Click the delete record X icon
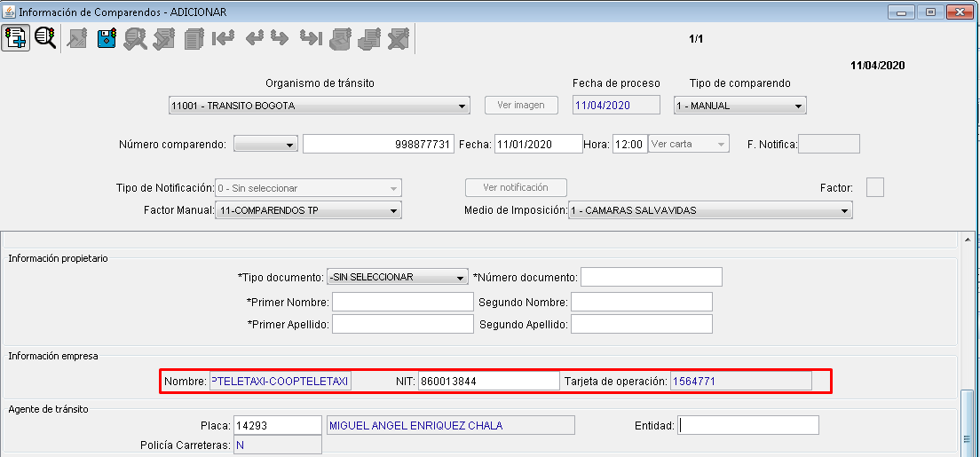 [398, 38]
